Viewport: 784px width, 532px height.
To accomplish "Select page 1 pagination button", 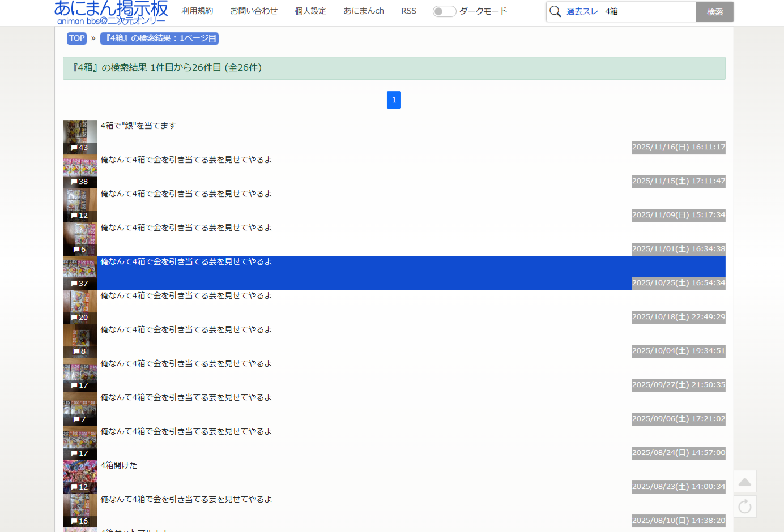I will point(394,100).
